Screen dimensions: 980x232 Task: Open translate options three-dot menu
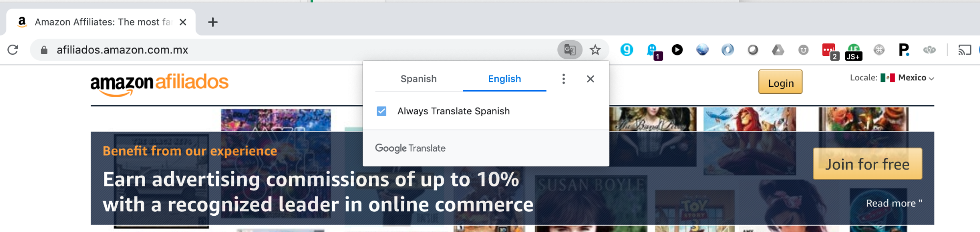(x=564, y=79)
